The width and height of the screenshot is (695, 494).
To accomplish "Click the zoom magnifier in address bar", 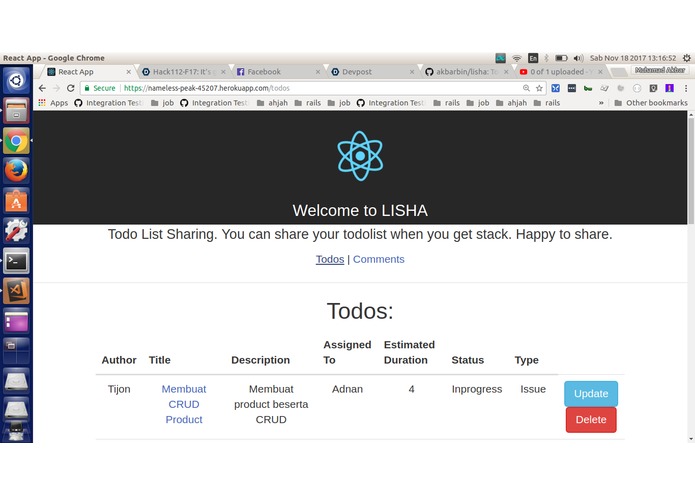I will [x=526, y=88].
